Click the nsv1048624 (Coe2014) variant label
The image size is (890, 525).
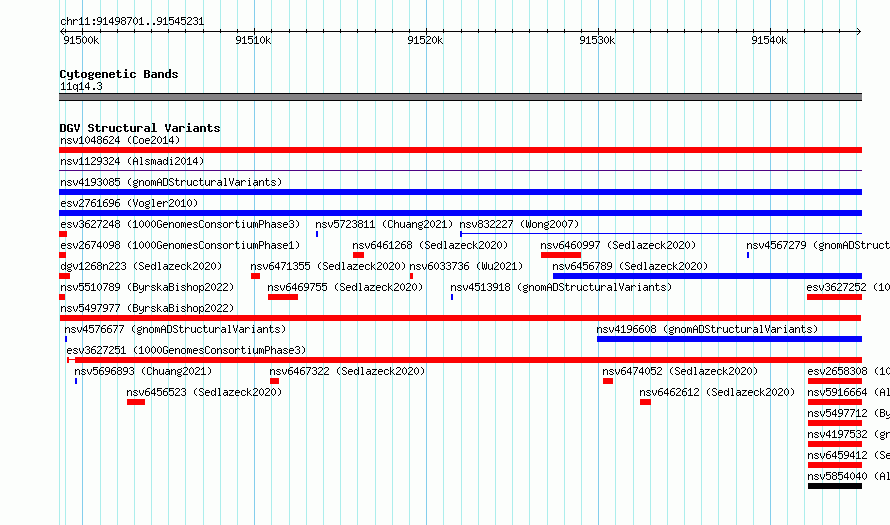coord(120,140)
